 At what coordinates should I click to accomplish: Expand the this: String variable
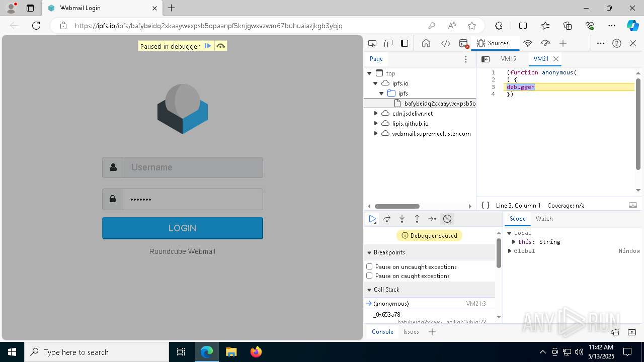click(514, 242)
